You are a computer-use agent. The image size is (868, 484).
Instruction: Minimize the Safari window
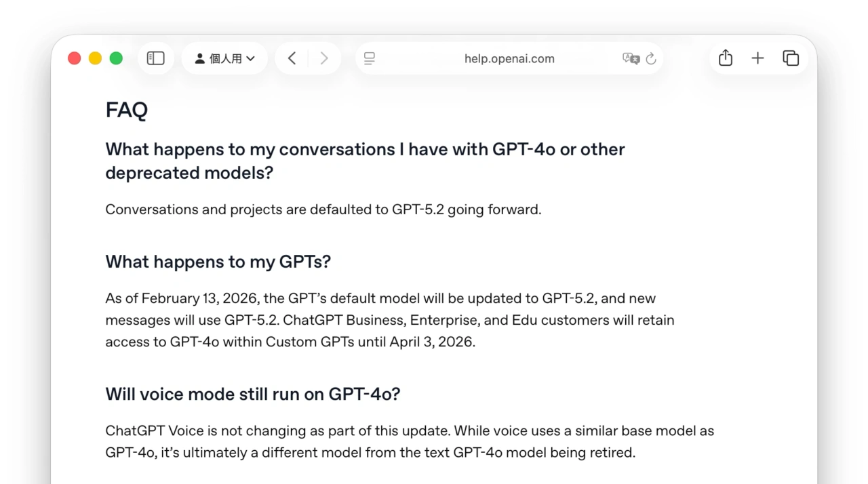tap(95, 58)
